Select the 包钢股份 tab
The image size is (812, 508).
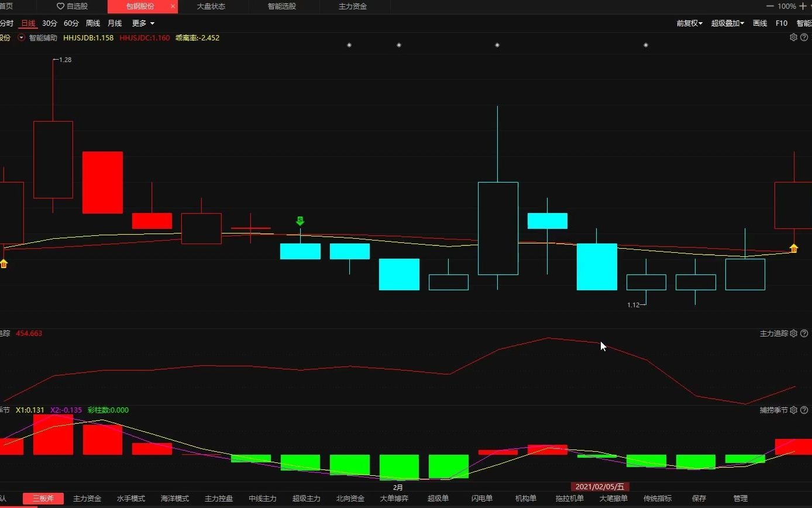coord(140,6)
